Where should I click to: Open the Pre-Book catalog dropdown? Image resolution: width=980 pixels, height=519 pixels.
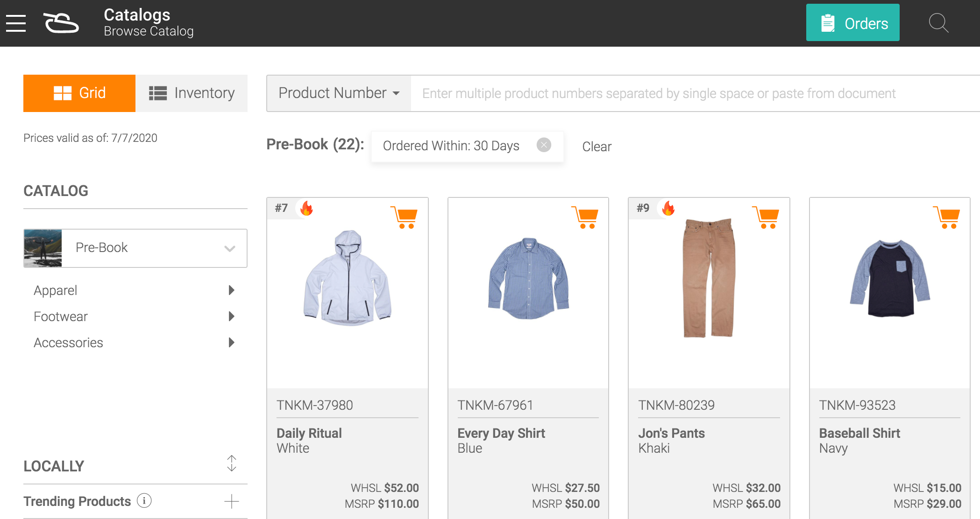pyautogui.click(x=135, y=248)
